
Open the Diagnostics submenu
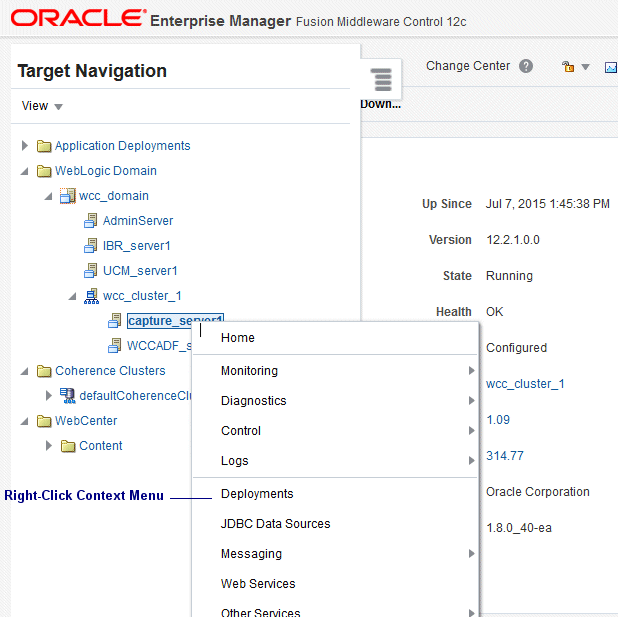coord(335,401)
